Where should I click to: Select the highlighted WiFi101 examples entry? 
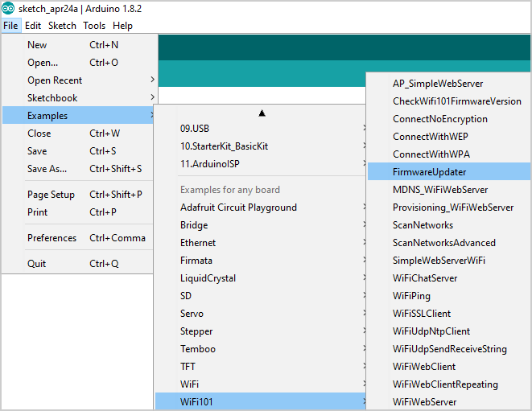261,401
